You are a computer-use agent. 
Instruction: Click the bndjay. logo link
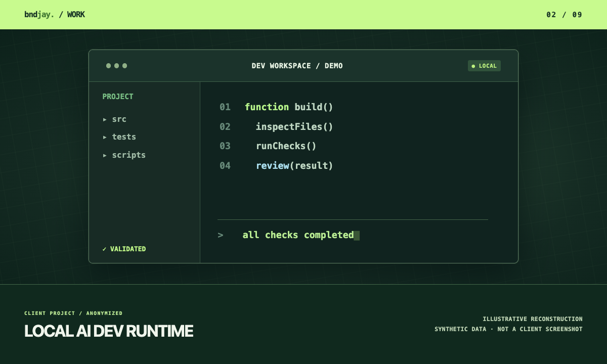tap(39, 15)
